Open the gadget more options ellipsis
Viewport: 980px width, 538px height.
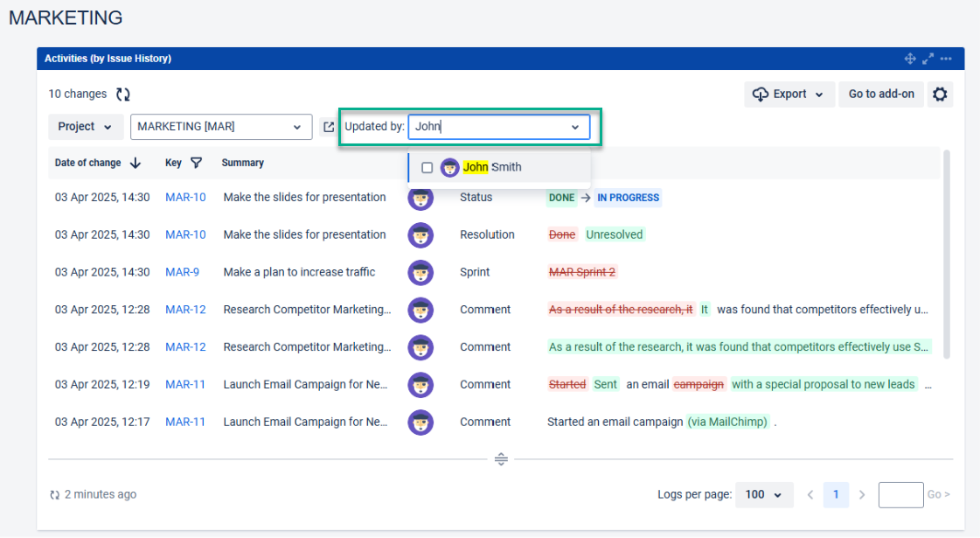pos(946,59)
